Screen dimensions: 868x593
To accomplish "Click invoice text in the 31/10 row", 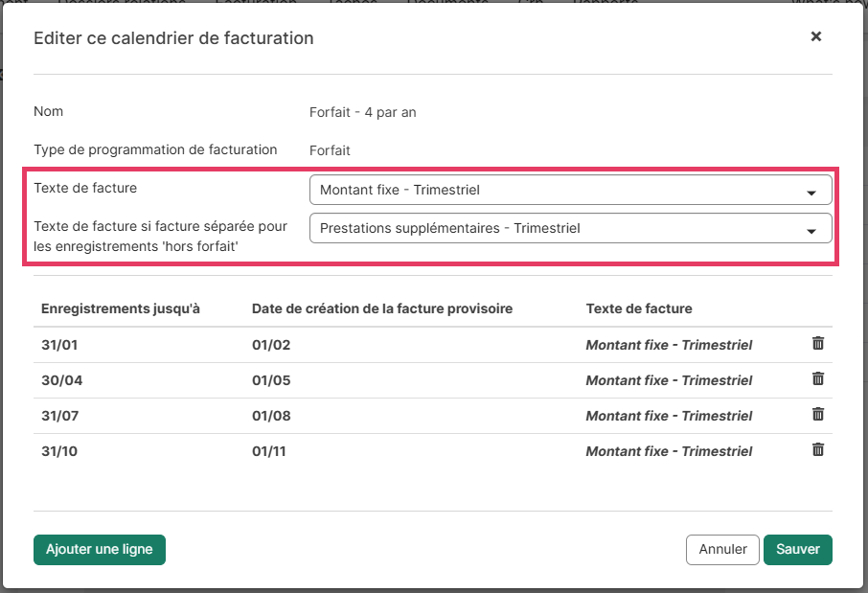I will (669, 451).
